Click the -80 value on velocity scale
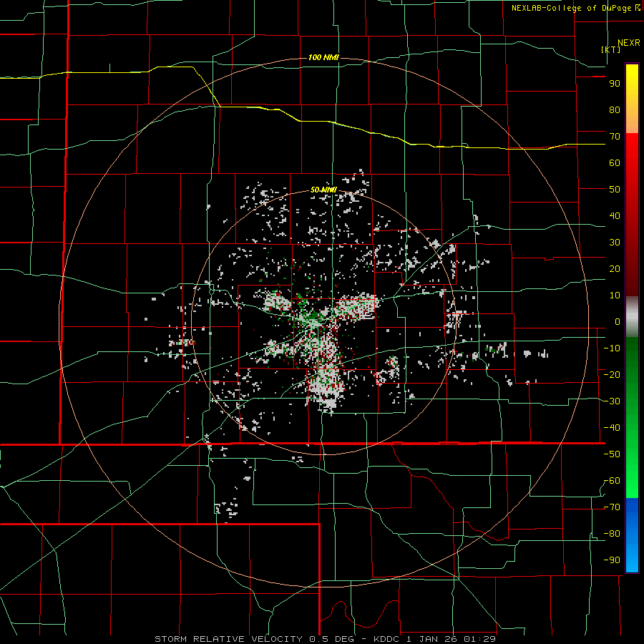Screen dimensions: 644x644 [612, 534]
